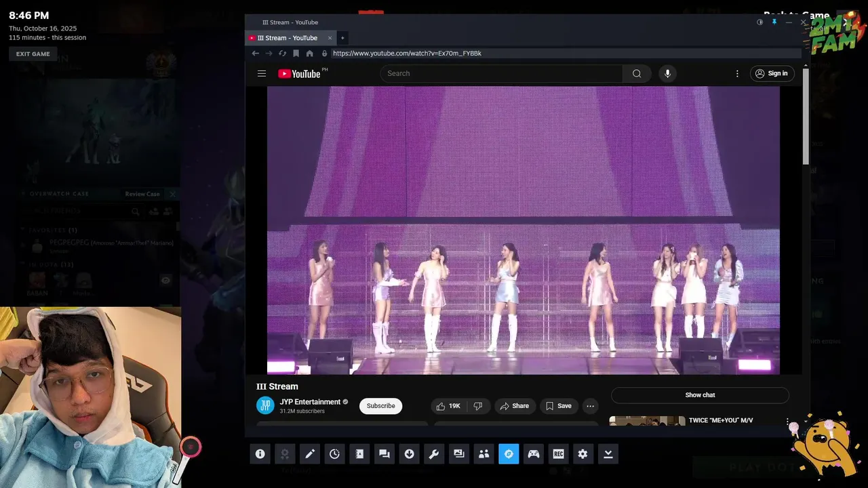This screenshot has width=868, height=488.
Task: Open the Screenshots icon in overlay toolbar
Action: (x=459, y=454)
